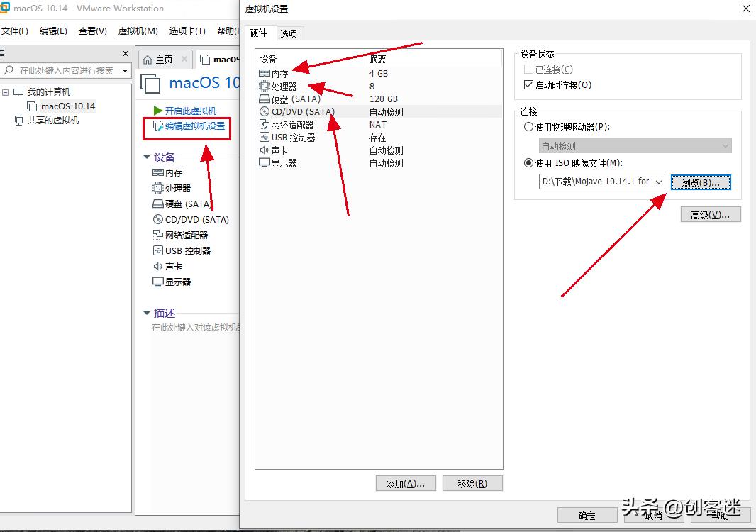Click the 浏览(B) browse button
The image size is (756, 532).
click(701, 182)
